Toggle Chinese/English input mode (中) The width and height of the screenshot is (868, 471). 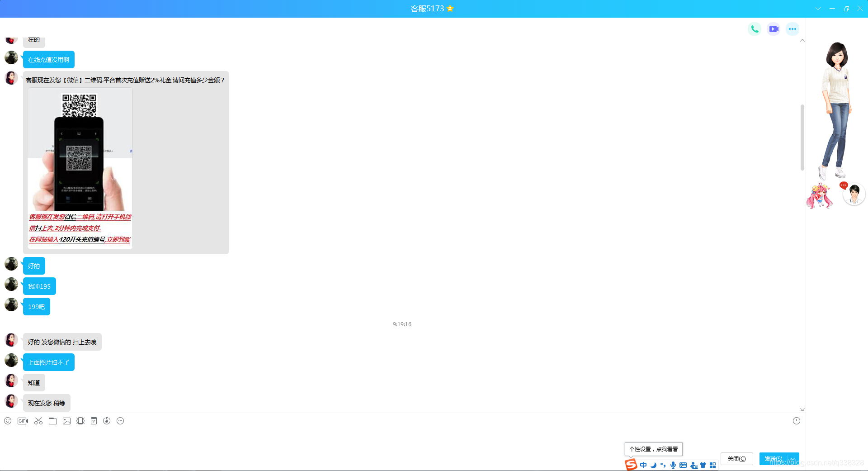pyautogui.click(x=643, y=465)
